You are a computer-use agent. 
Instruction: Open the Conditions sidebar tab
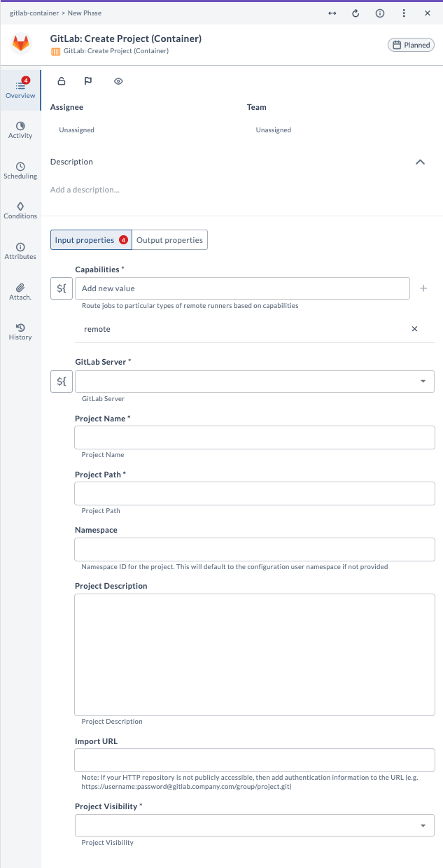click(x=20, y=211)
